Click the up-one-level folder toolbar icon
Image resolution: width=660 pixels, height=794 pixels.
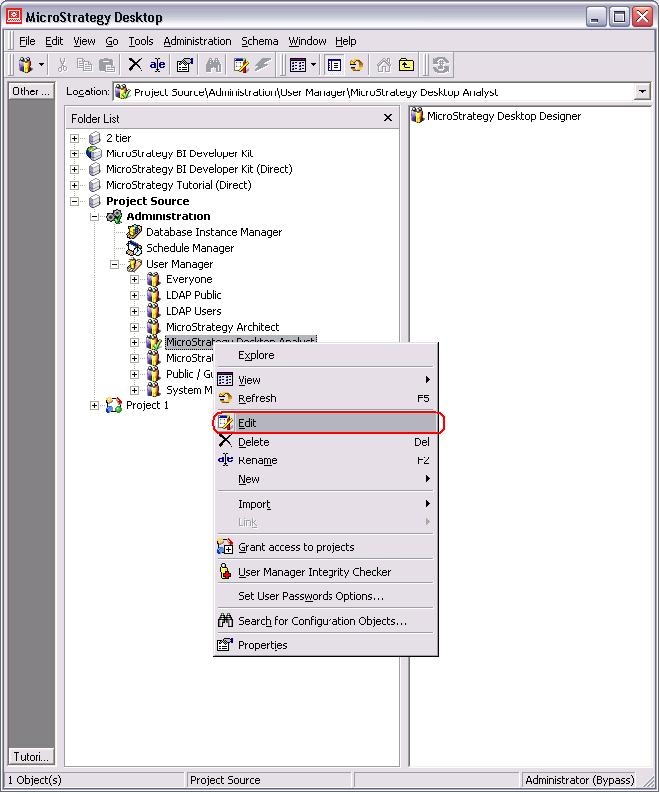click(407, 65)
